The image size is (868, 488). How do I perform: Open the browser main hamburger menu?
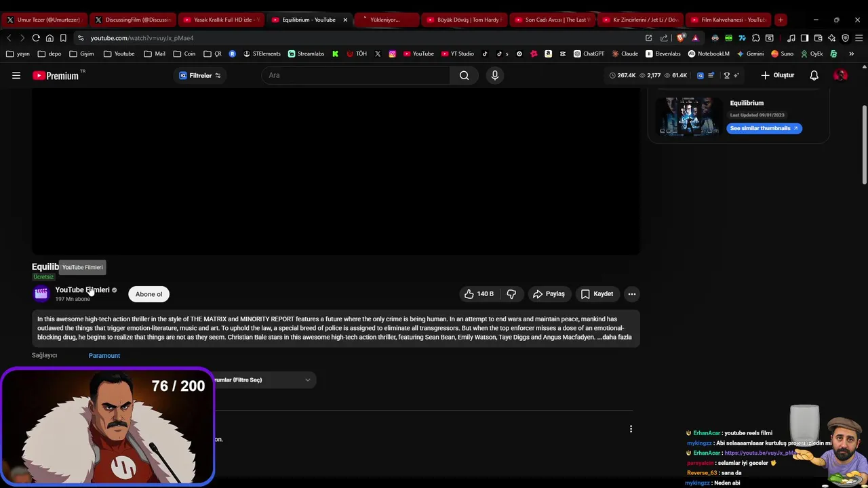coord(859,38)
